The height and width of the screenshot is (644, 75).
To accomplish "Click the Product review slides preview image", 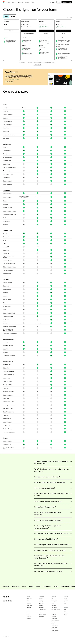I will point(60,79).
